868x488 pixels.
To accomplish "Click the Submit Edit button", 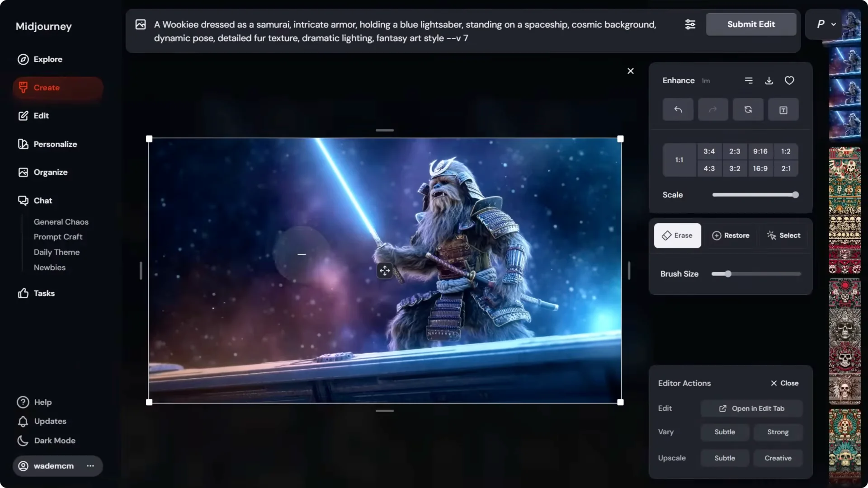I will (x=751, y=24).
